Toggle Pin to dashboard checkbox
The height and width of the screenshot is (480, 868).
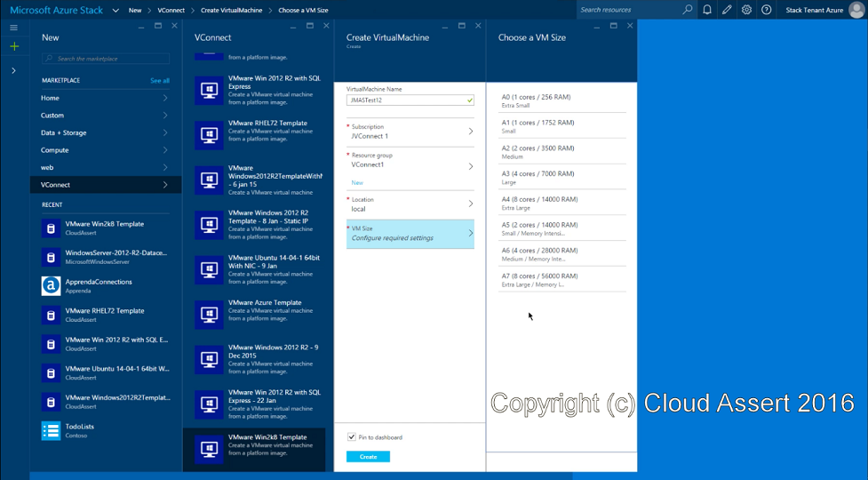tap(352, 436)
